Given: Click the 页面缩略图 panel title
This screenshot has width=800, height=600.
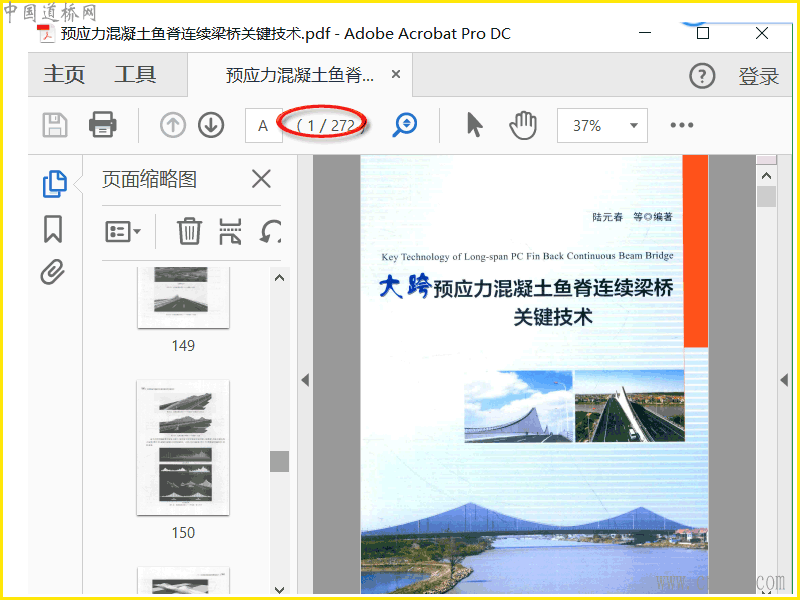Looking at the screenshot, I should tap(149, 180).
